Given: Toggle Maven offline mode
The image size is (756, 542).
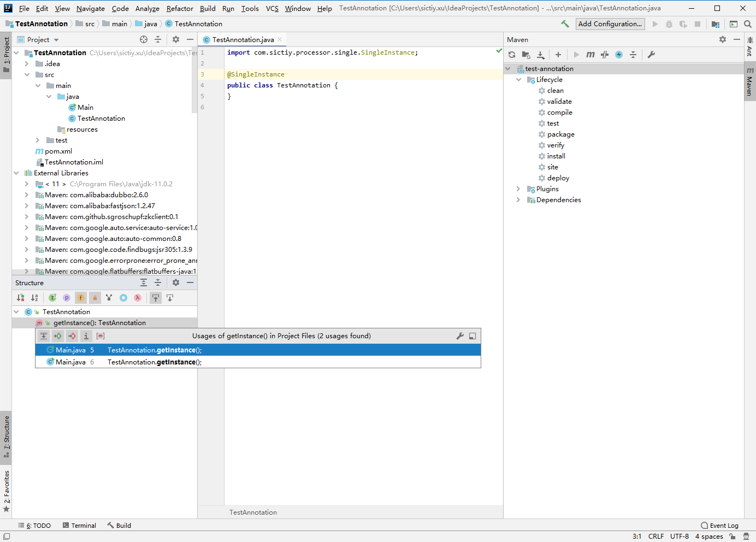Looking at the screenshot, I should click(x=605, y=55).
